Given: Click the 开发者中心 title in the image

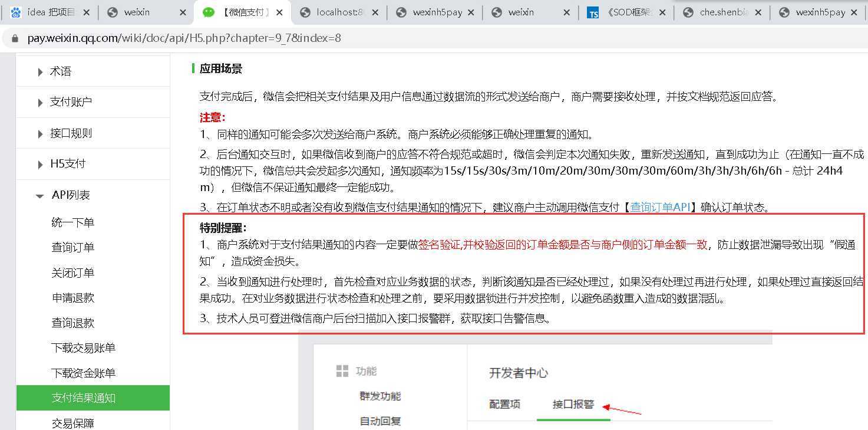Looking at the screenshot, I should coord(519,373).
